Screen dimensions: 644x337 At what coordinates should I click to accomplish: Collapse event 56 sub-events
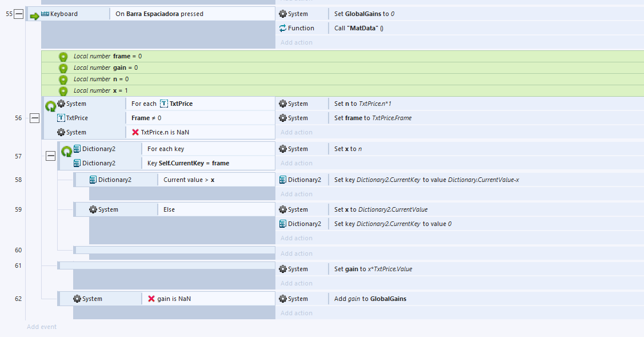click(x=34, y=118)
